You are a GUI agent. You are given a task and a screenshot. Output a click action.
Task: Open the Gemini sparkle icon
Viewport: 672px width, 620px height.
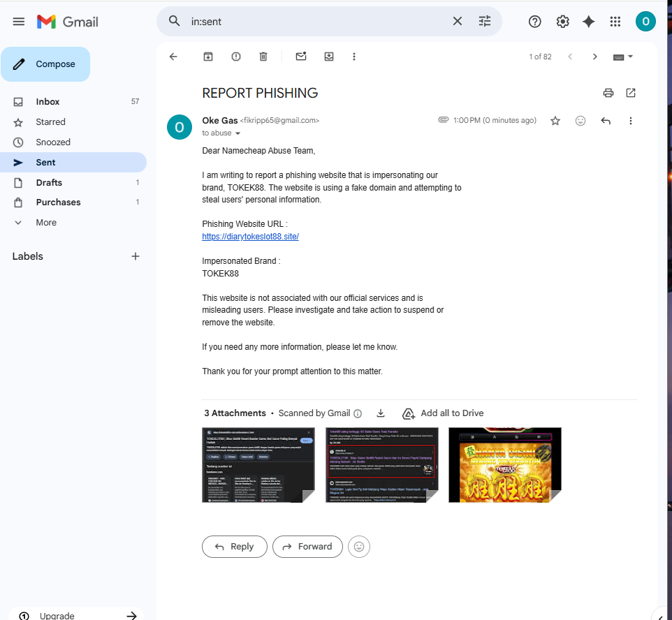pos(588,22)
